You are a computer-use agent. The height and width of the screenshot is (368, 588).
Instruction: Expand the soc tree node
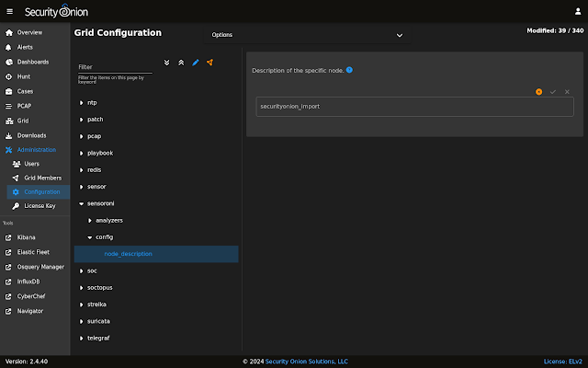pos(82,270)
